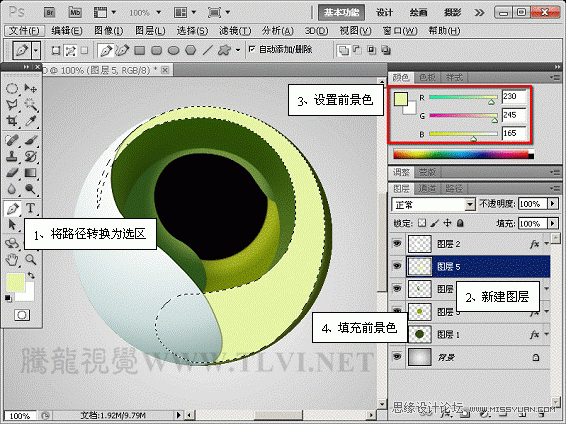Switch to the 通道 tab

(427, 188)
